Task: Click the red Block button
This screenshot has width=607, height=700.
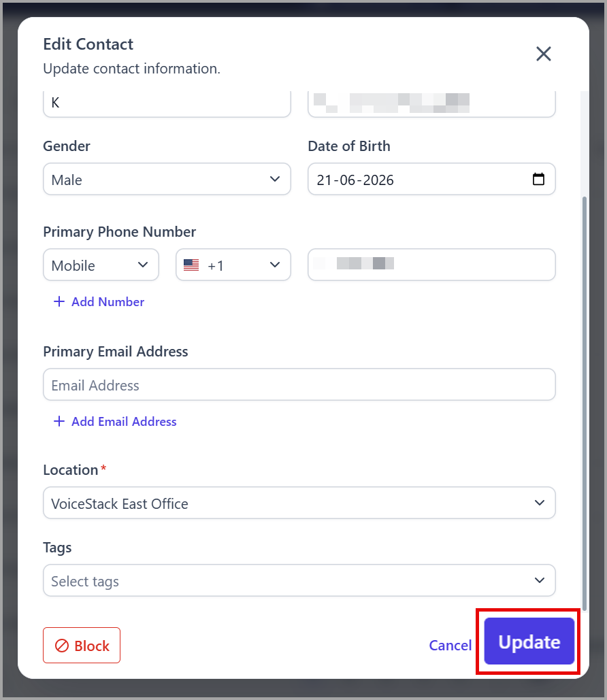Action: point(82,646)
